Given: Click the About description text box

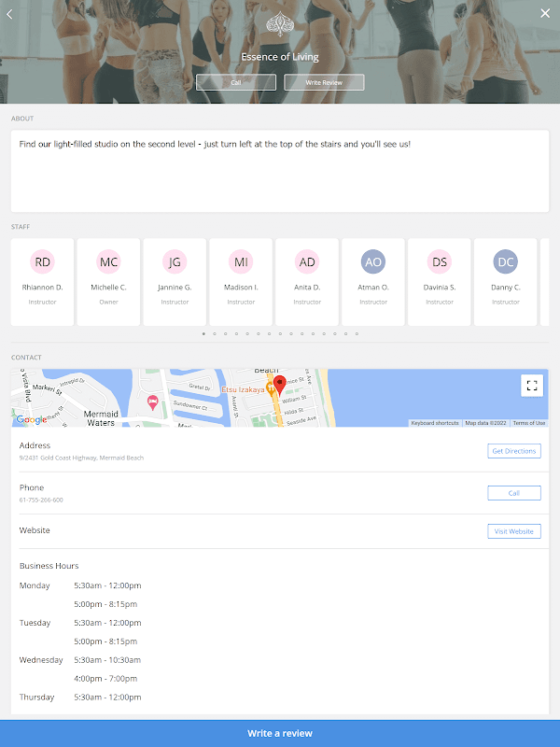Looking at the screenshot, I should click(x=280, y=171).
